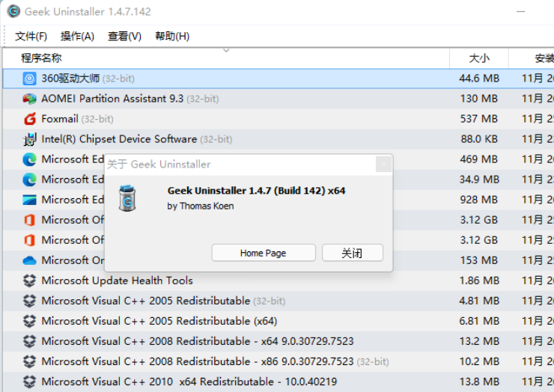Image resolution: width=554 pixels, height=392 pixels.
Task: Open the 查看(V) menu
Action: 124,36
